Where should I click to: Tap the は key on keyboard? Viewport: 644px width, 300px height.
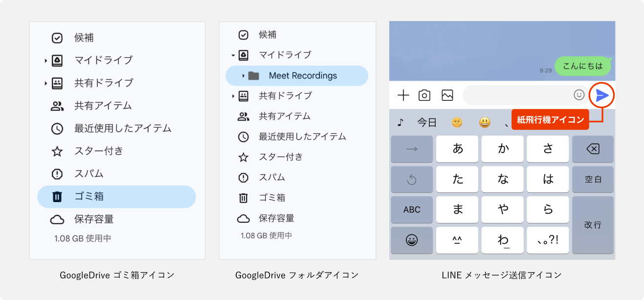pos(548,180)
